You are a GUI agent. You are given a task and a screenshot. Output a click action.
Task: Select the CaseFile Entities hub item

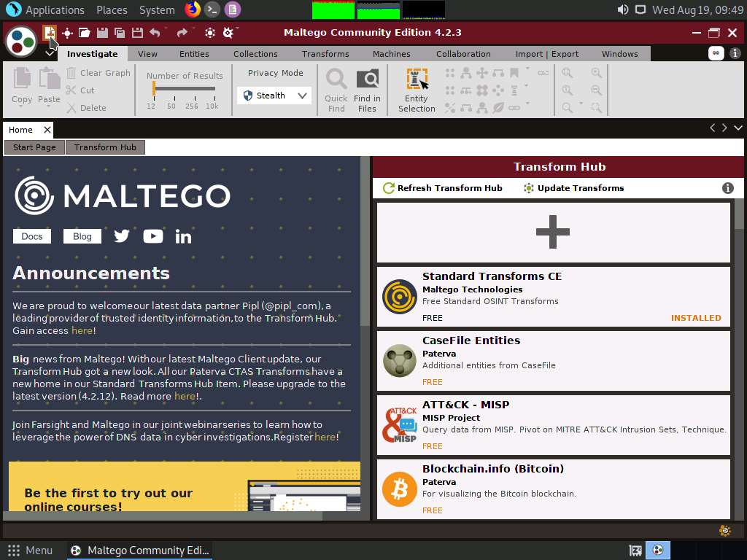[x=553, y=361]
